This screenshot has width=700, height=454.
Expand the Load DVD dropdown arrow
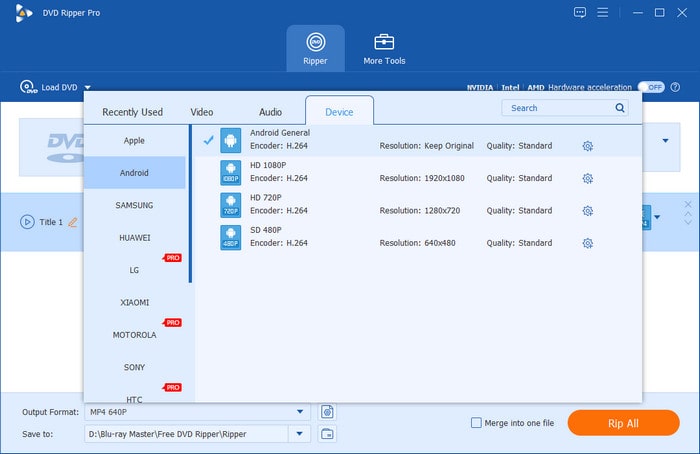(x=87, y=88)
